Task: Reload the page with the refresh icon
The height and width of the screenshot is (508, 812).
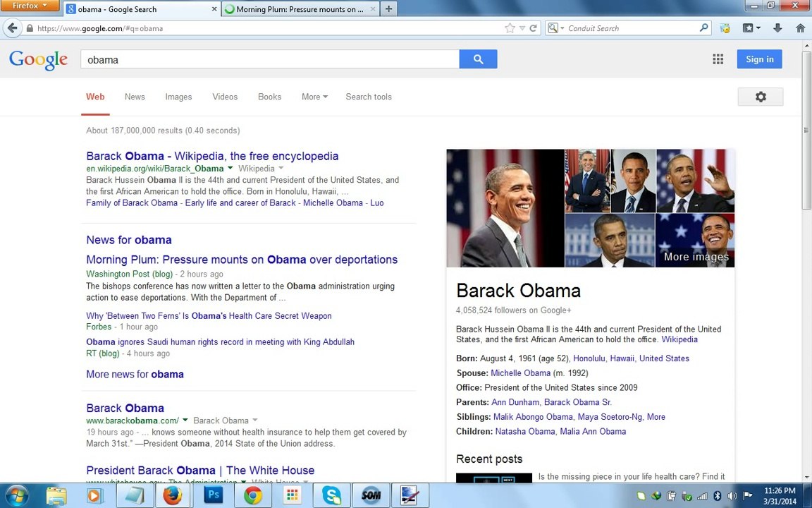Action: (x=534, y=28)
